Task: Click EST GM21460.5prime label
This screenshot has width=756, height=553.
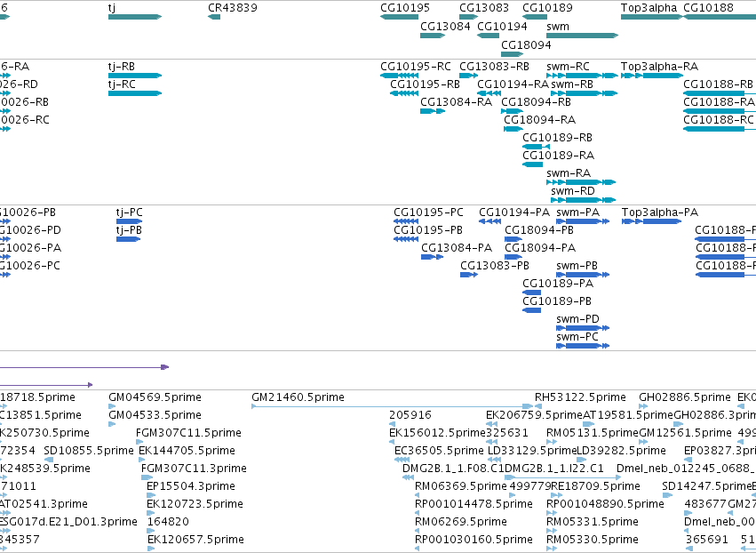Action: [x=298, y=397]
